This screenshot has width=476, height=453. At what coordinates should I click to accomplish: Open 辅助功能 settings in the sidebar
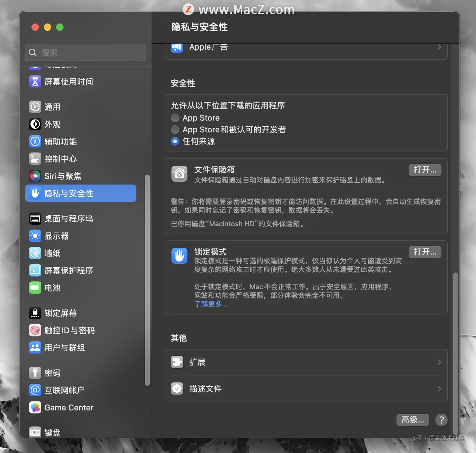81,141
